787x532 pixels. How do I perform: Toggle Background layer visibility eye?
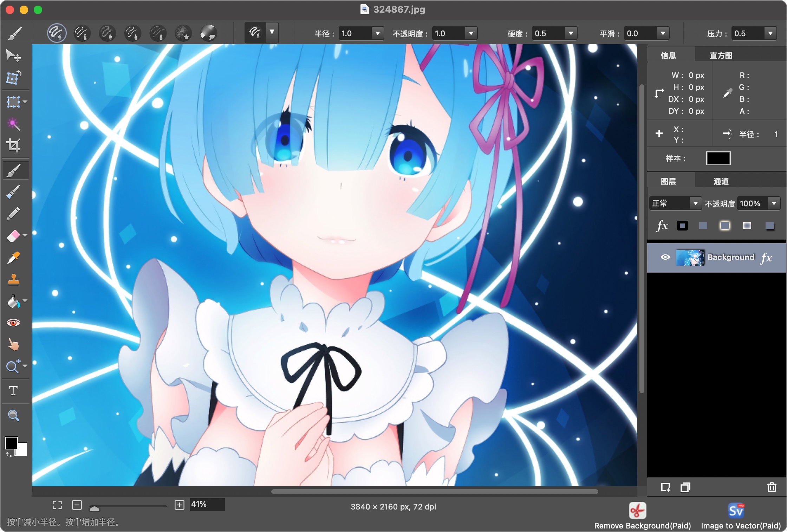click(x=665, y=257)
